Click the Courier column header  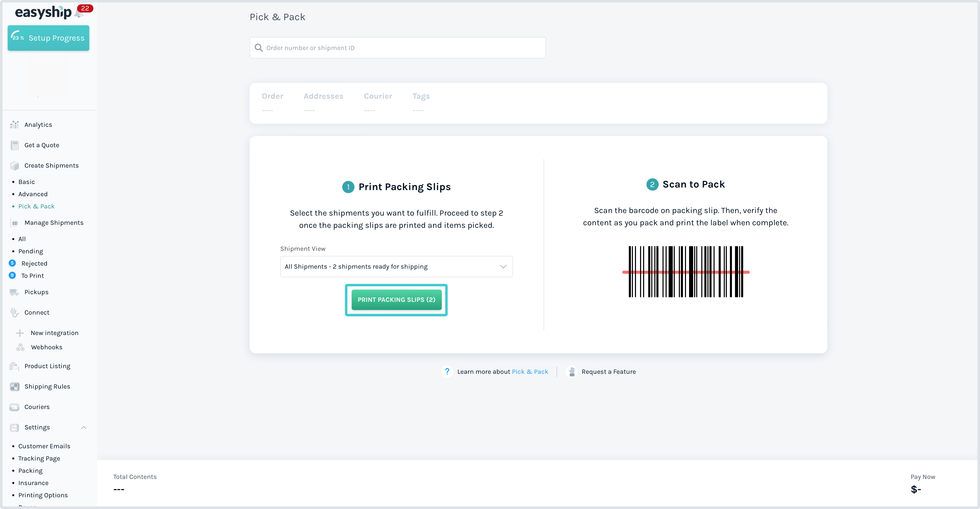378,96
